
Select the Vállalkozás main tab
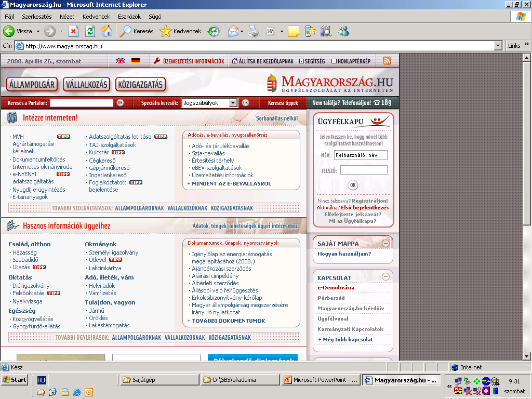coord(87,85)
